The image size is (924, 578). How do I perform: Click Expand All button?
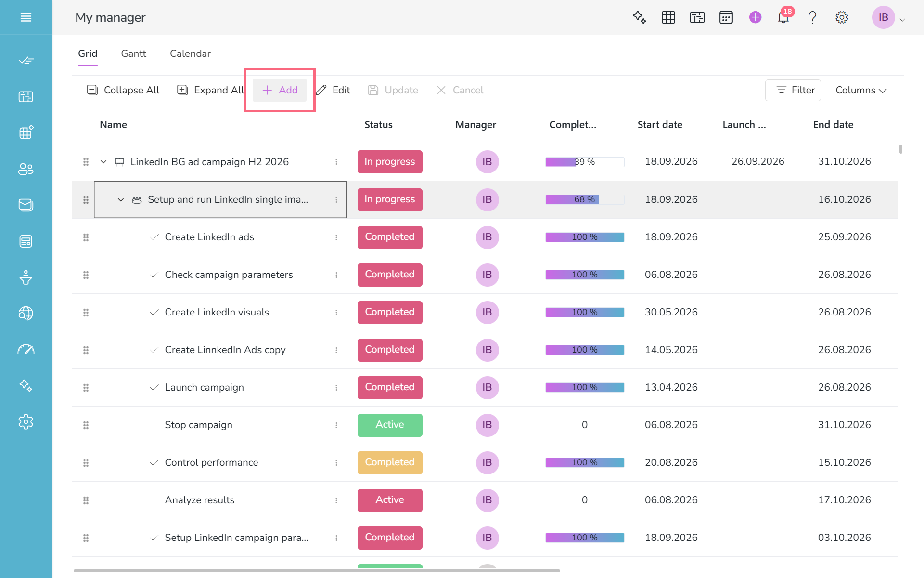coord(211,90)
